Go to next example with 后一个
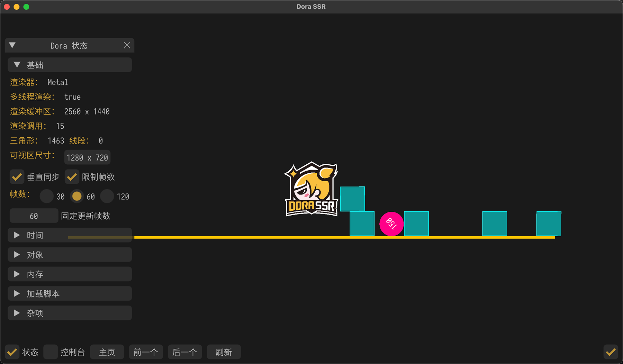This screenshot has width=623, height=364. tap(185, 352)
